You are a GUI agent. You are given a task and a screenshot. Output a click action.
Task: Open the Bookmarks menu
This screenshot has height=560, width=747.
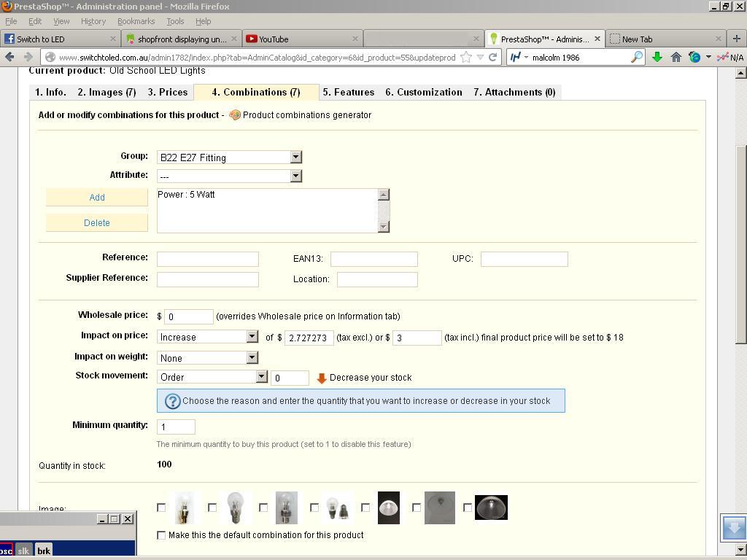click(136, 21)
